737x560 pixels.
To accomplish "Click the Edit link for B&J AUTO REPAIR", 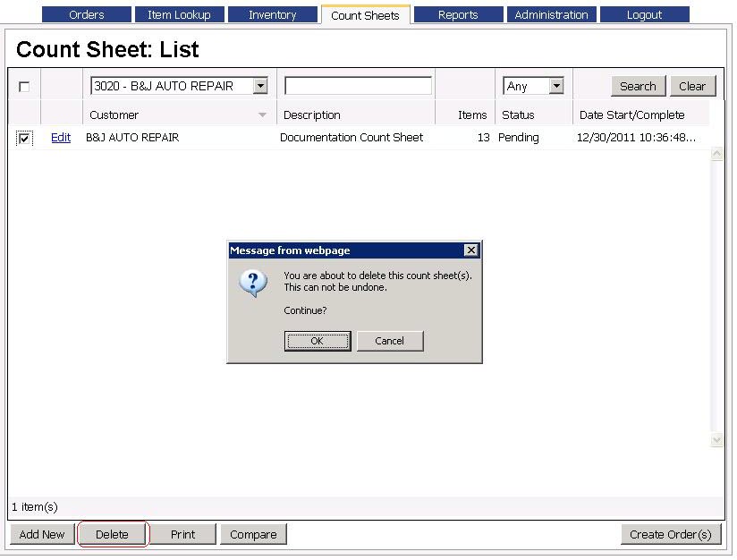I will point(61,138).
